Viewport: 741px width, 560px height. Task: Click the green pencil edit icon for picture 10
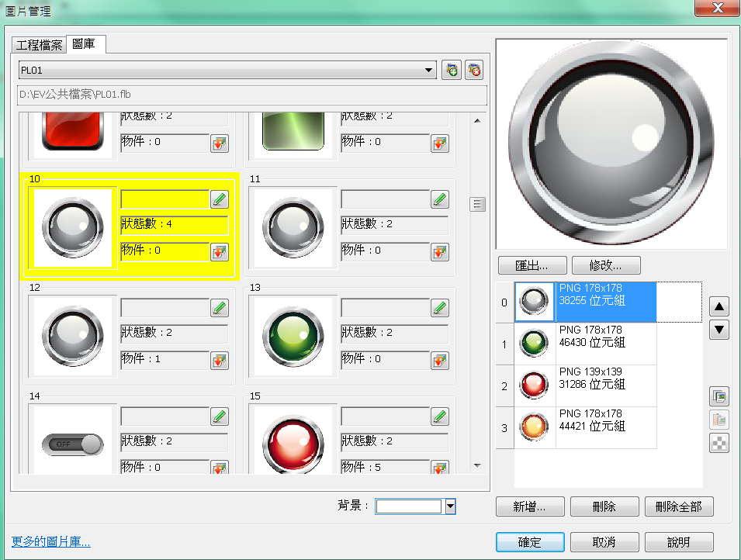220,199
